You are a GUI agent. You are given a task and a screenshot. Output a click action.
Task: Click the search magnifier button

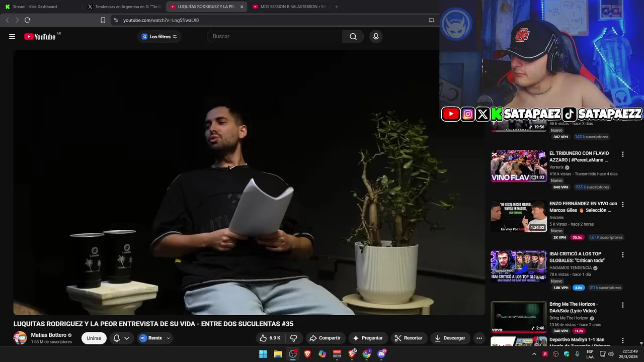[x=353, y=36]
